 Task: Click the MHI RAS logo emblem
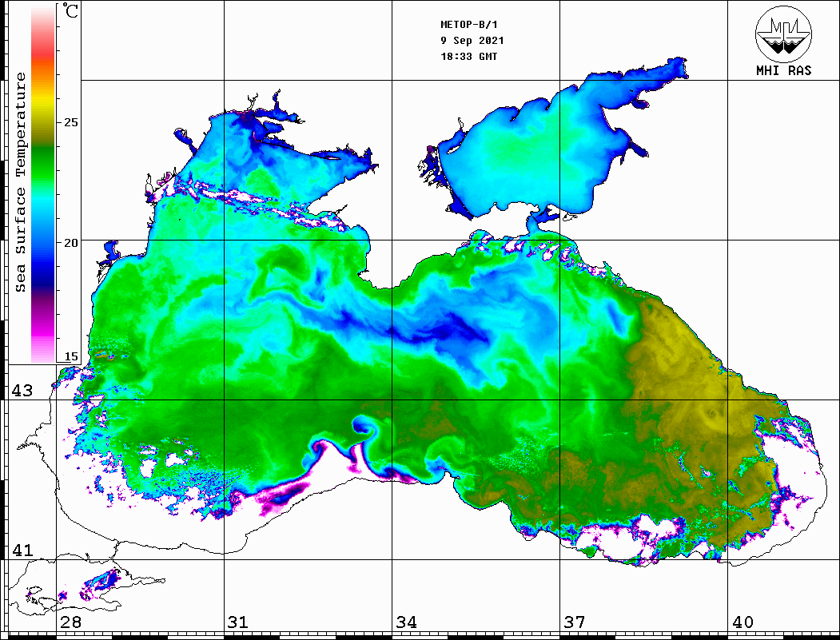(783, 34)
